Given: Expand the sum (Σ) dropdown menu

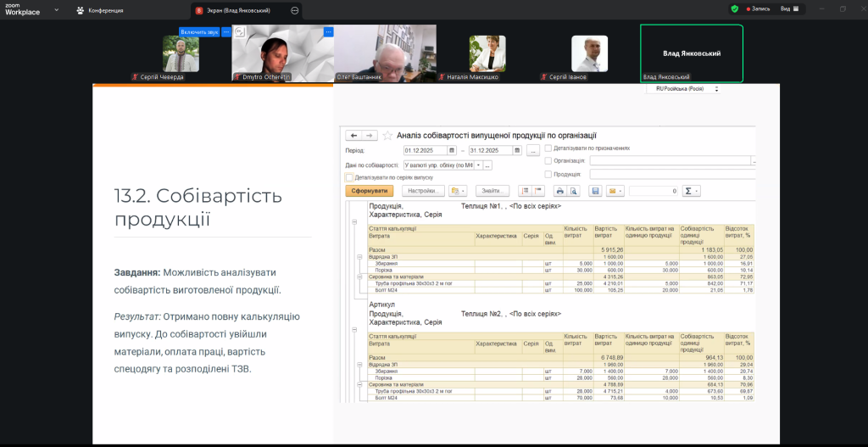Looking at the screenshot, I should click(x=697, y=191).
